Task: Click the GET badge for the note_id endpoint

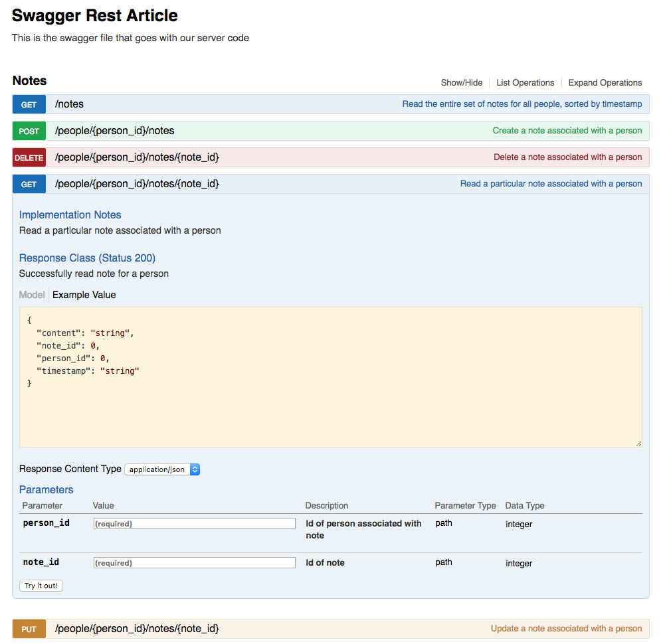Action: click(x=29, y=185)
